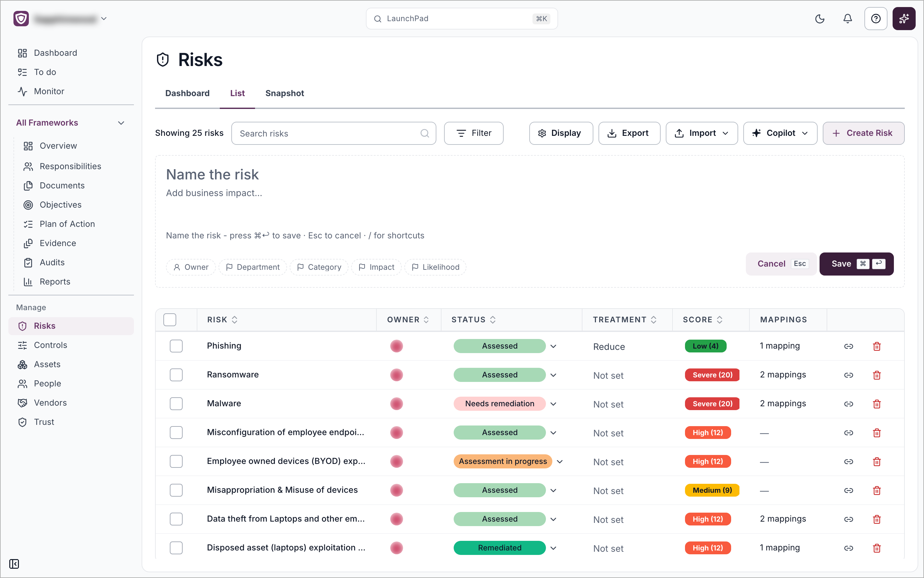Check the Malware row checkbox
The image size is (924, 578).
(x=176, y=404)
